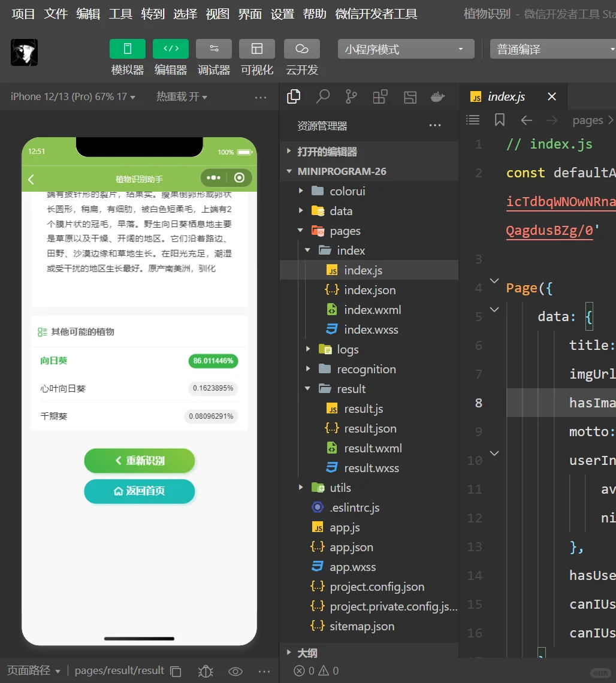Click the debug bug icon in status bar
This screenshot has width=616, height=683.
point(206,671)
